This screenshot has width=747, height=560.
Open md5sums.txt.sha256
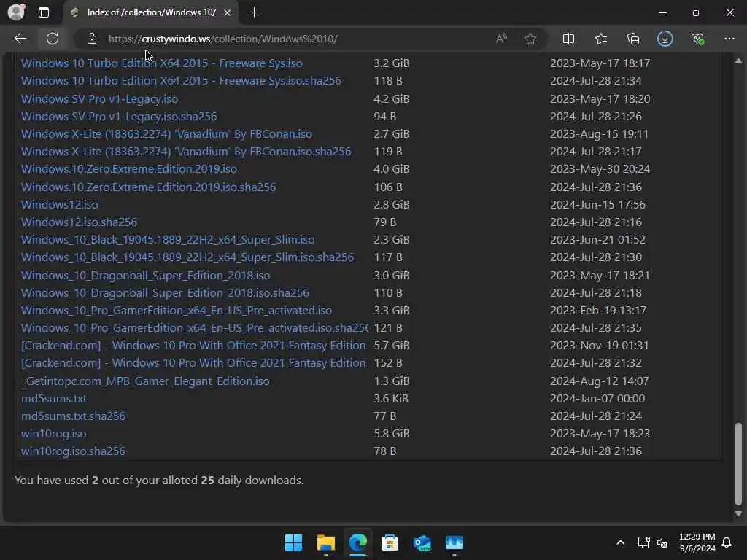pos(74,416)
